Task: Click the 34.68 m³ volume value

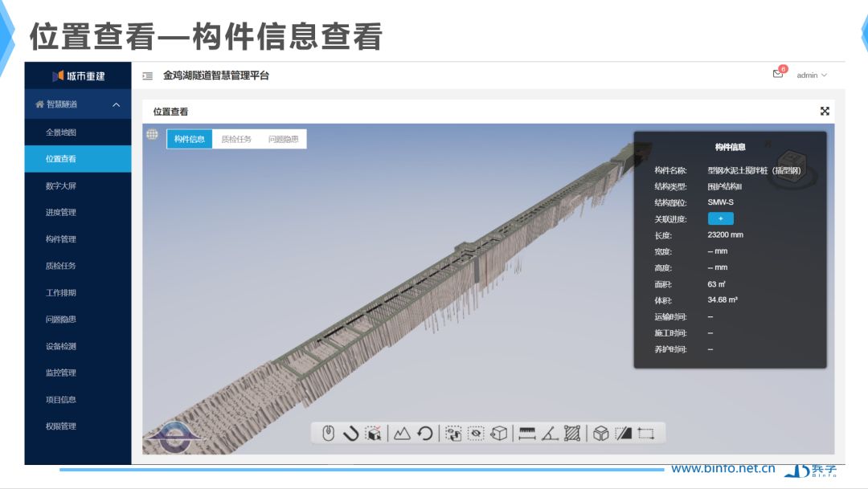Action: tap(723, 300)
